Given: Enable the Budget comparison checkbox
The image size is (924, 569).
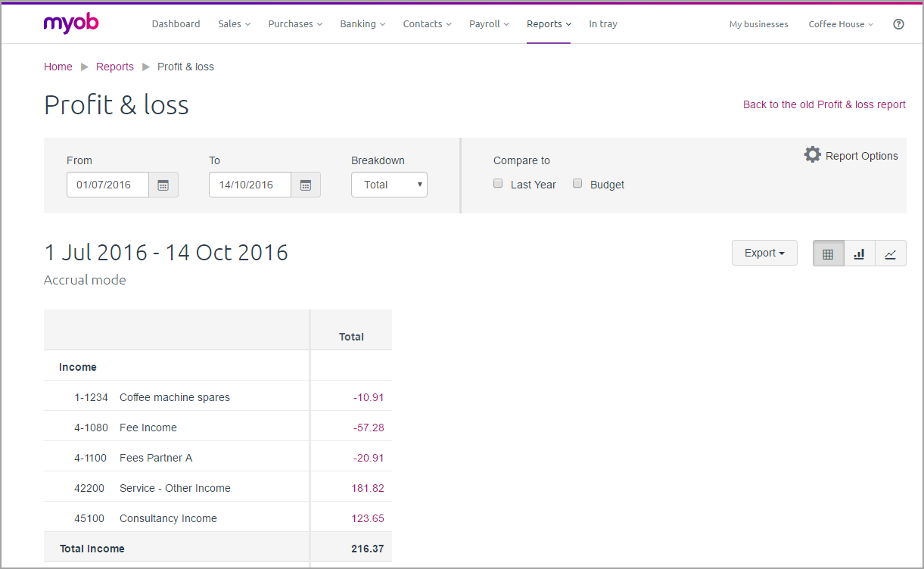Looking at the screenshot, I should click(x=577, y=183).
